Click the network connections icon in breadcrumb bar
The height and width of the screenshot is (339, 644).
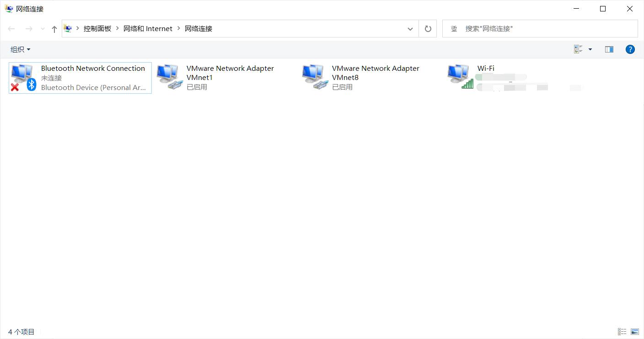click(68, 28)
